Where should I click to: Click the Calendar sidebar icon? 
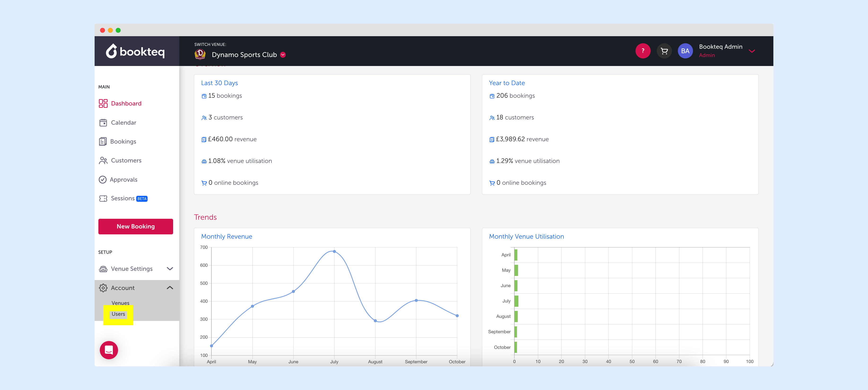(103, 123)
